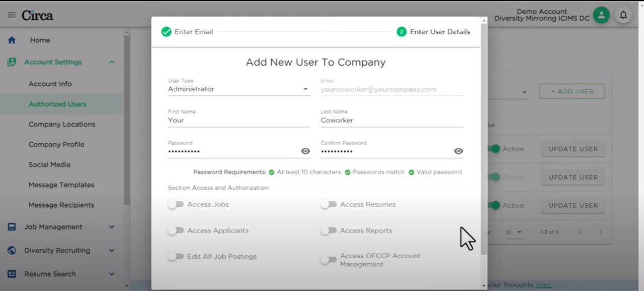
Task: Expand the Job Management menu
Action: pos(111,226)
